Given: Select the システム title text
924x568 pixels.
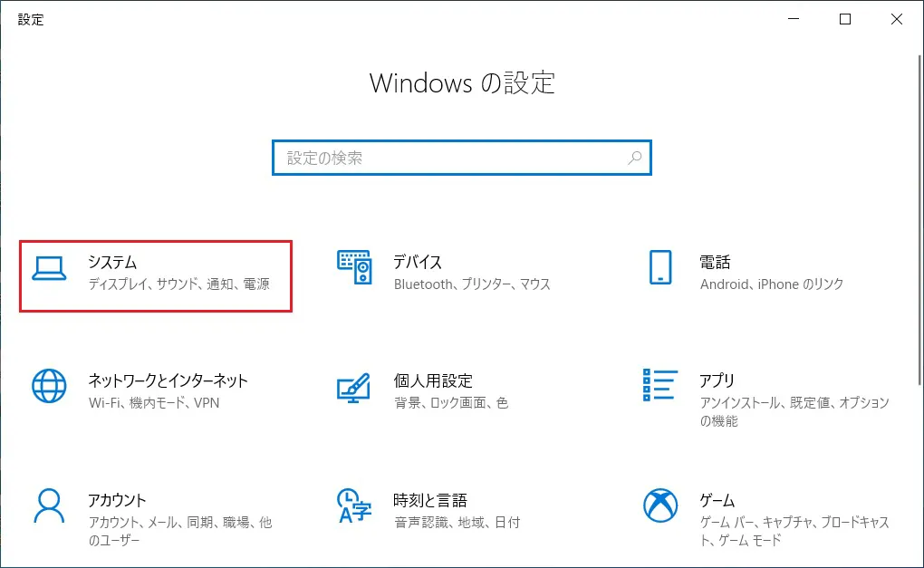Looking at the screenshot, I should tap(112, 262).
